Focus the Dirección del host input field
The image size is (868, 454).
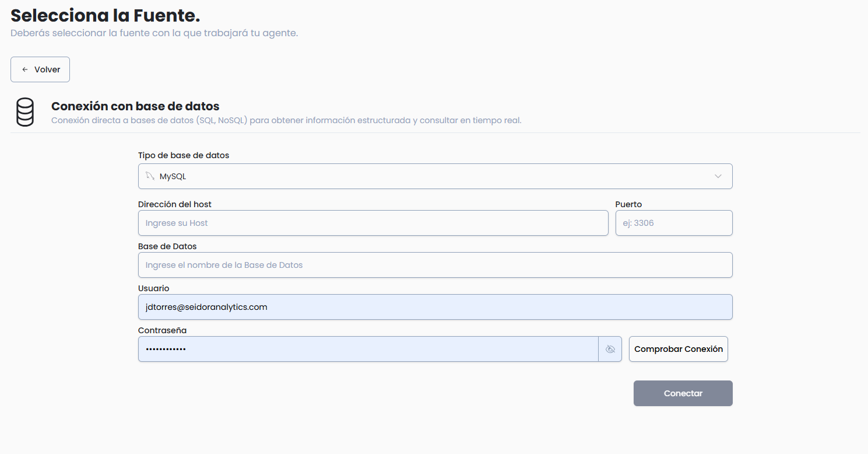click(x=373, y=223)
